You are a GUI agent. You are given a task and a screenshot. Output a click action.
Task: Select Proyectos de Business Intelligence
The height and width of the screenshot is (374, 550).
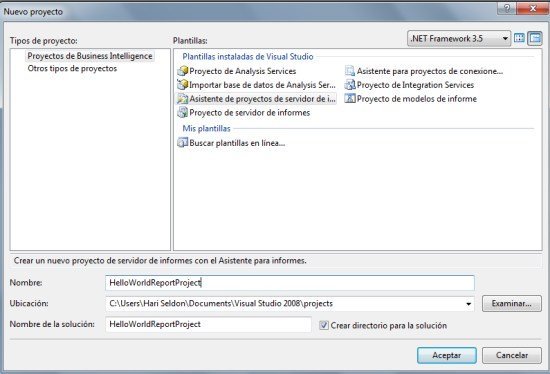pos(90,56)
